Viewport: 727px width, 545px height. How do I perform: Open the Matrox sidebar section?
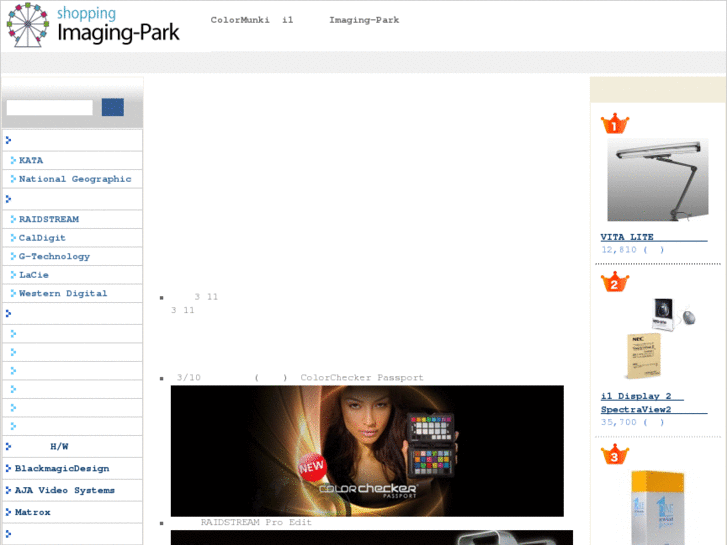[32, 512]
